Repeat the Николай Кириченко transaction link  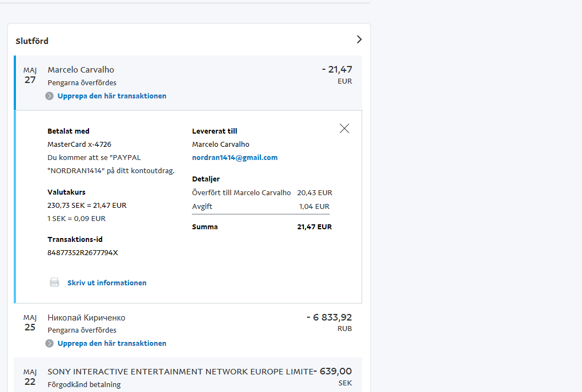112,344
